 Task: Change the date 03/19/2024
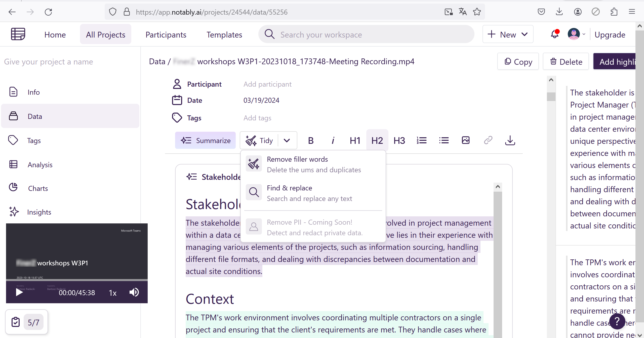click(261, 100)
